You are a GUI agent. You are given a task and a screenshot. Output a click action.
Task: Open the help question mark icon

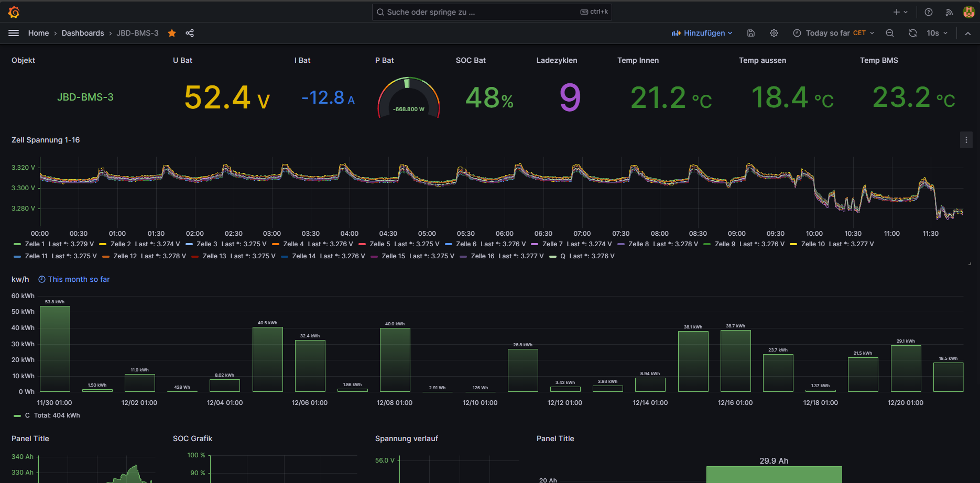[x=929, y=12]
